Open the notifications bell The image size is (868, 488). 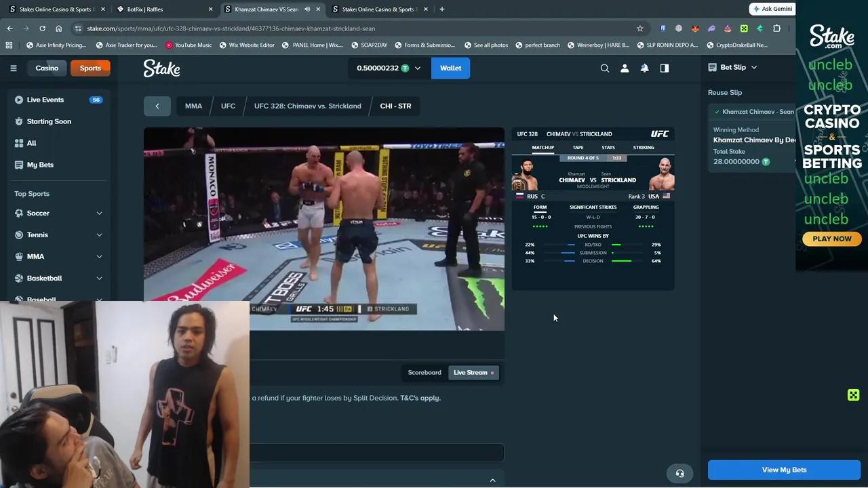point(644,68)
